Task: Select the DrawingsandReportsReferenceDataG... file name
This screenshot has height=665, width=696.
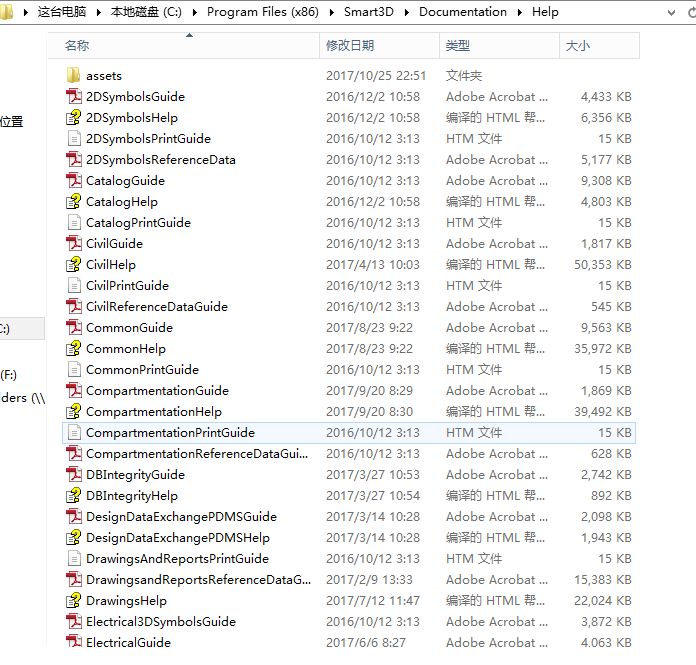Action: (x=198, y=580)
